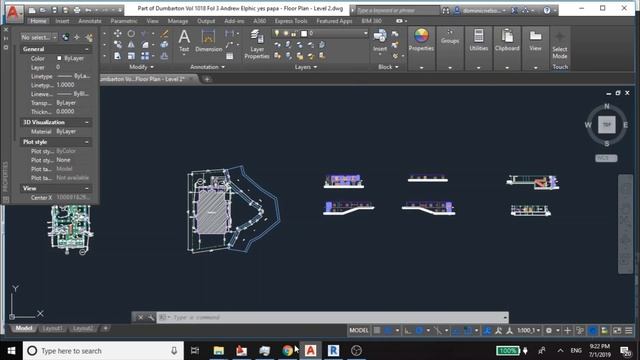This screenshot has width=640, height=360.
Task: Select the Copy tool in Modify panel
Action: click(x=118, y=44)
